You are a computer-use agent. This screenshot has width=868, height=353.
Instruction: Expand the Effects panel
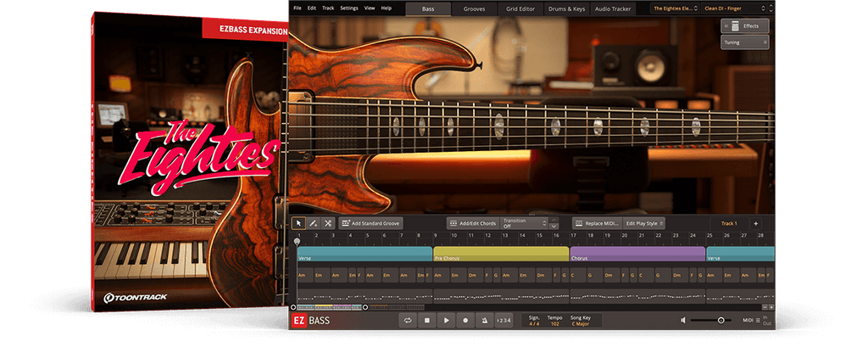[x=745, y=26]
